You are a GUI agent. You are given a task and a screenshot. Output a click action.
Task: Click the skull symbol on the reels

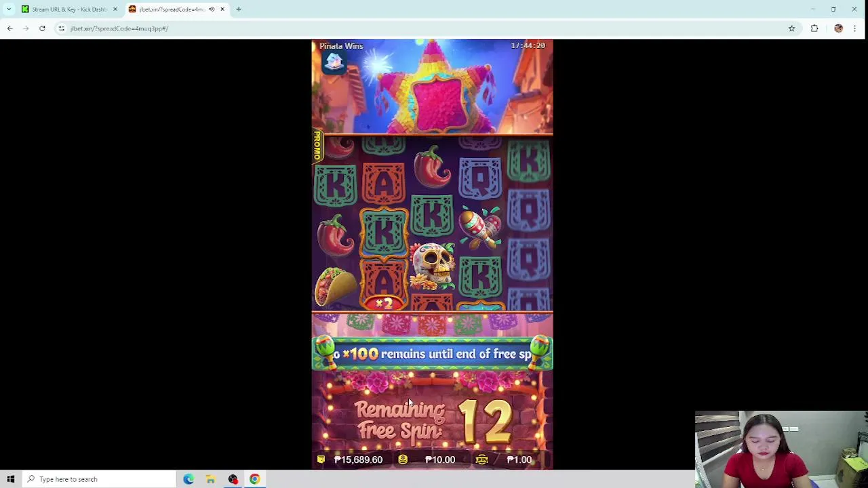pos(432,265)
